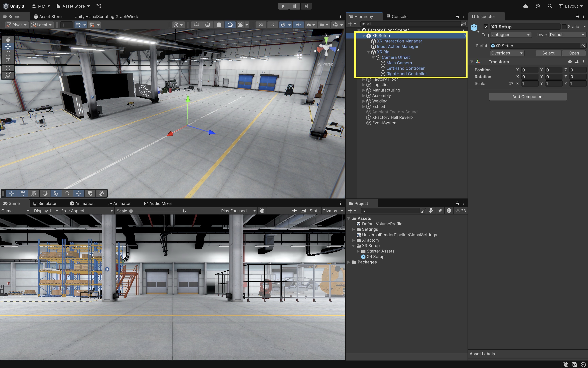Toggle Game view shortcuts keyboard icon
This screenshot has width=588, height=368.
coord(303,211)
